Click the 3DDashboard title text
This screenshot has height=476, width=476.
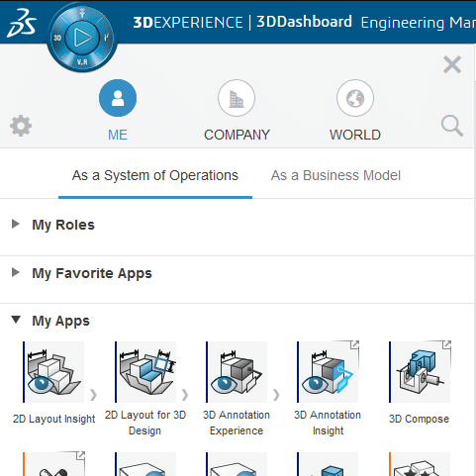click(x=304, y=22)
